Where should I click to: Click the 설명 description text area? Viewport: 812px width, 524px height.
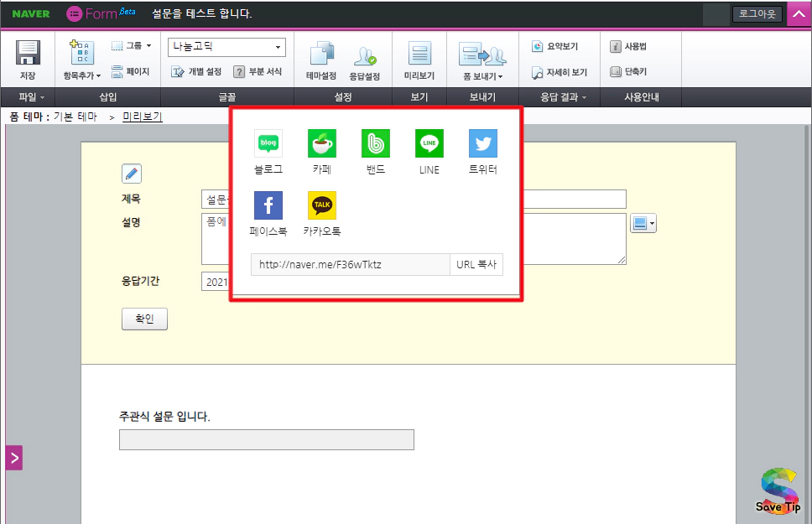(414, 239)
